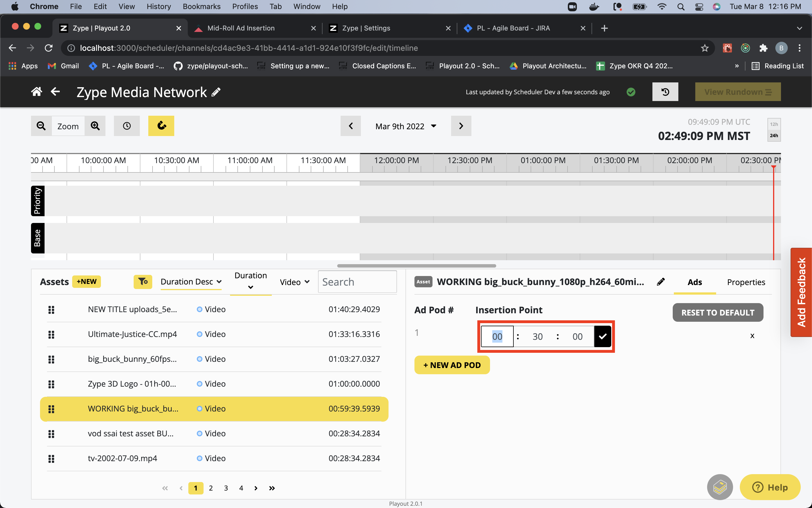Jump timeline to current time clock
The height and width of the screenshot is (508, 812).
127,126
